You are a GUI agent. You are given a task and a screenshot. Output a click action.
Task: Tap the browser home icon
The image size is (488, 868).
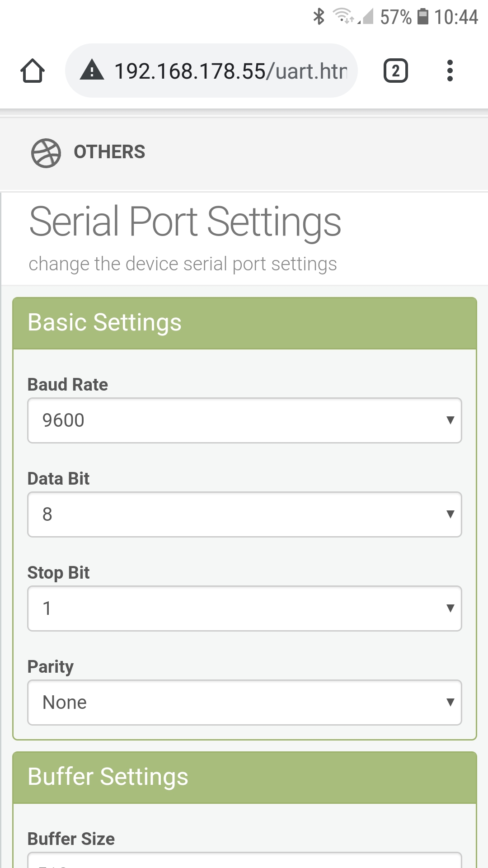pos(33,71)
